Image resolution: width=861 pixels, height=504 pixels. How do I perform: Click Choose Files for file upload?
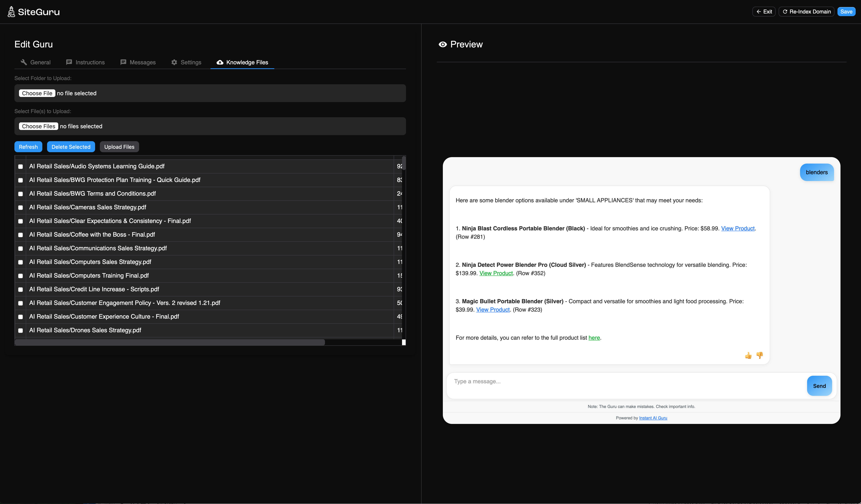click(38, 126)
